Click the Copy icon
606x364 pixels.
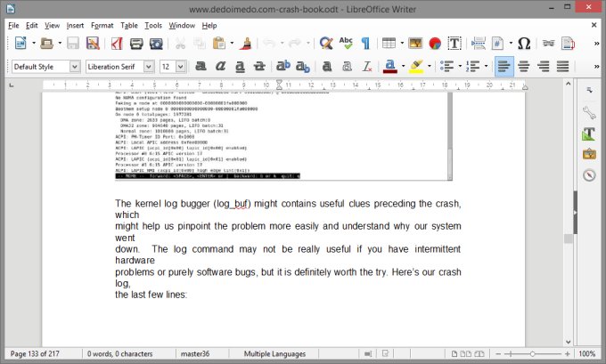[200, 44]
